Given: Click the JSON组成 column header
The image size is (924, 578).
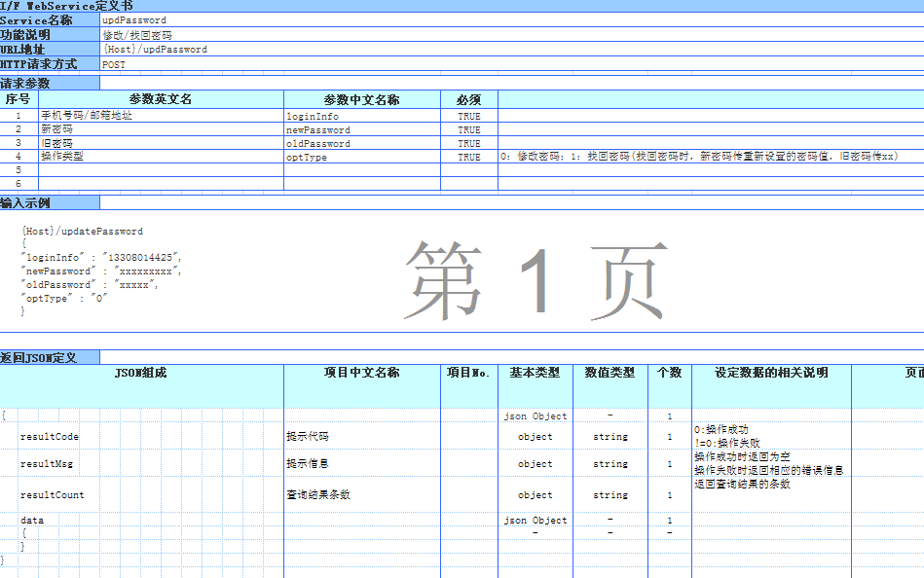Looking at the screenshot, I should [x=141, y=386].
